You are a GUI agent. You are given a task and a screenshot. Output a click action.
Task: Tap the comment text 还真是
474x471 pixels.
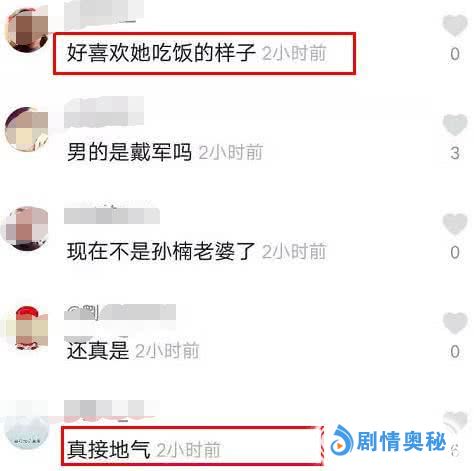point(98,350)
